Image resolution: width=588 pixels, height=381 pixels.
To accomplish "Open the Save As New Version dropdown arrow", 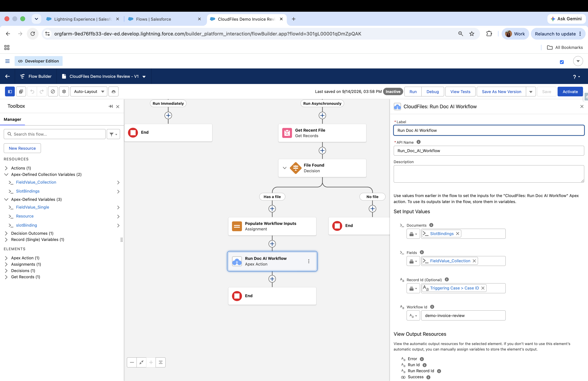I will tap(531, 92).
